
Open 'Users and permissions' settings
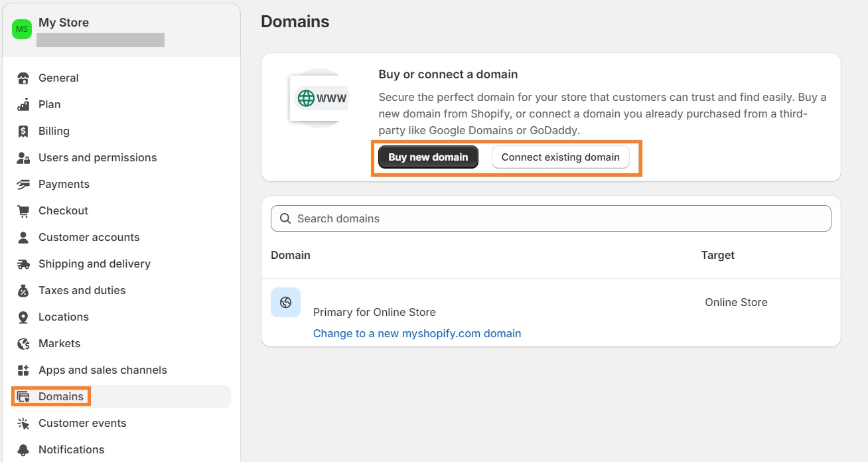96,157
